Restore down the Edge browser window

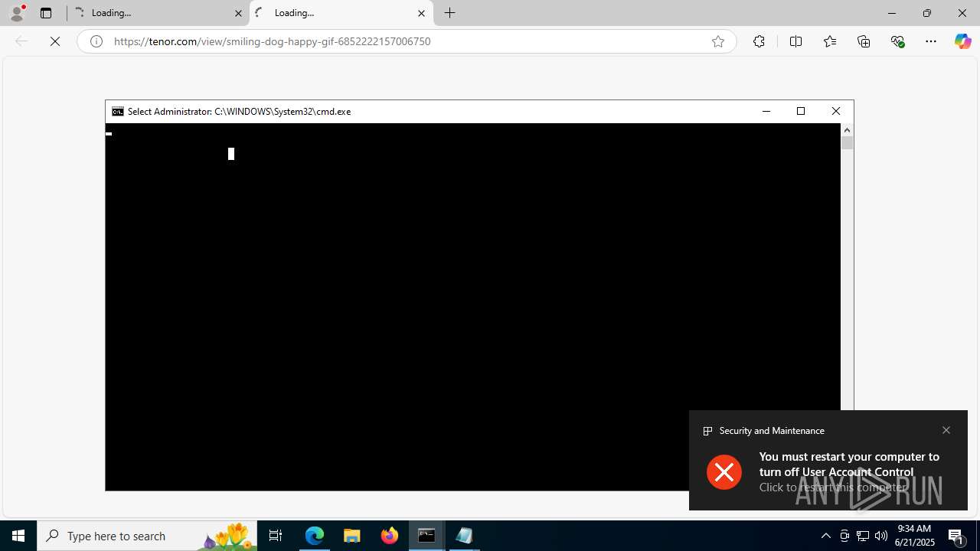927,13
